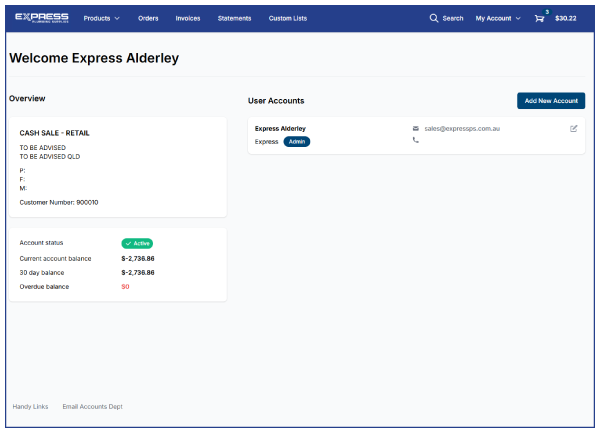Screen dimensions: 600x433
Task: Click the Express Plumbing Supplies logo
Action: tap(42, 18)
